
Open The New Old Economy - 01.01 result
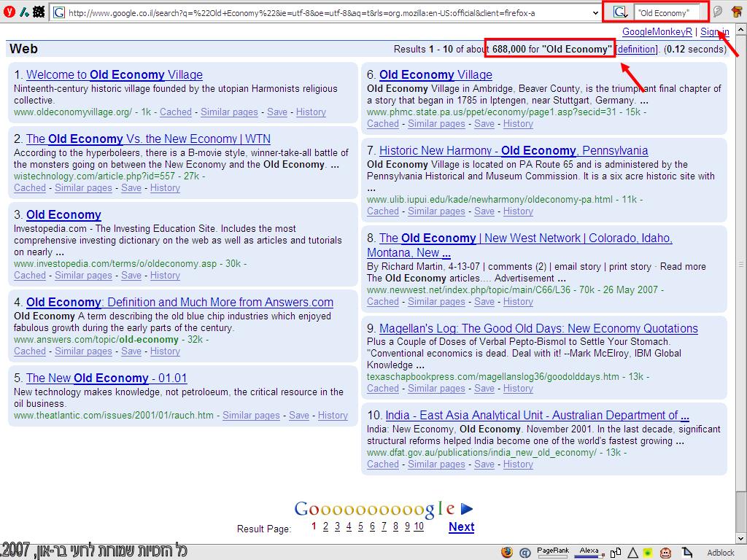[x=107, y=378]
